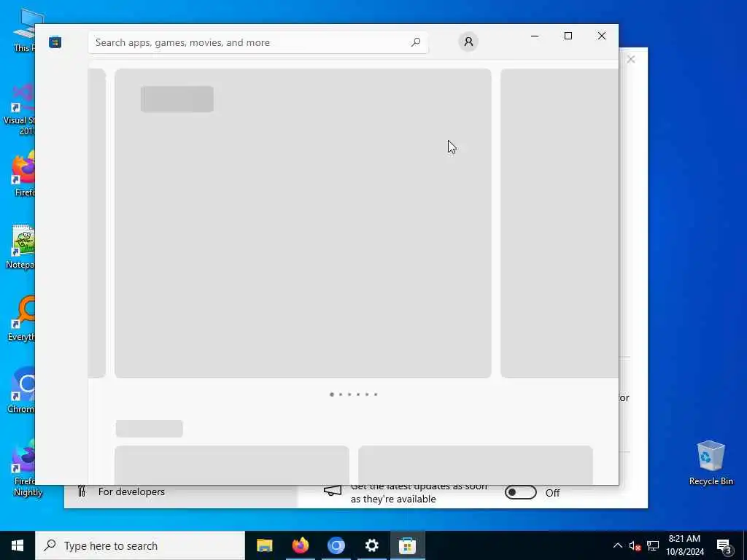The height and width of the screenshot is (560, 747).
Task: Select the Firefox Nightly desktop shortcut
Action: pyautogui.click(x=24, y=469)
